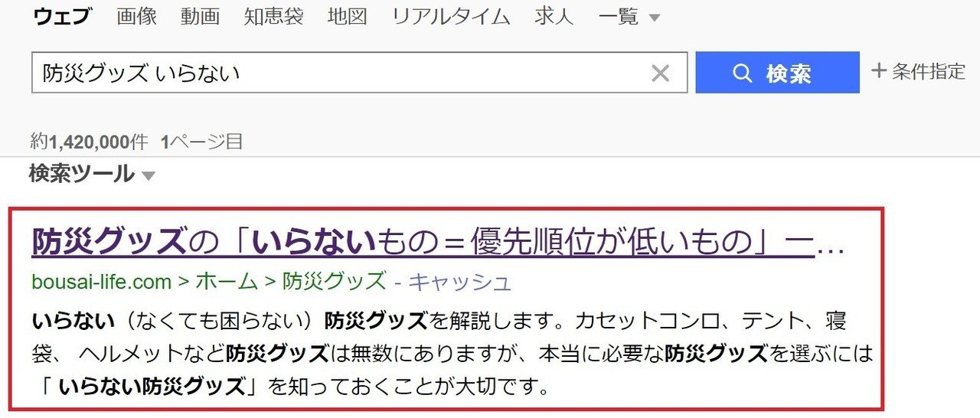Select the ウェブ tab

[x=62, y=16]
